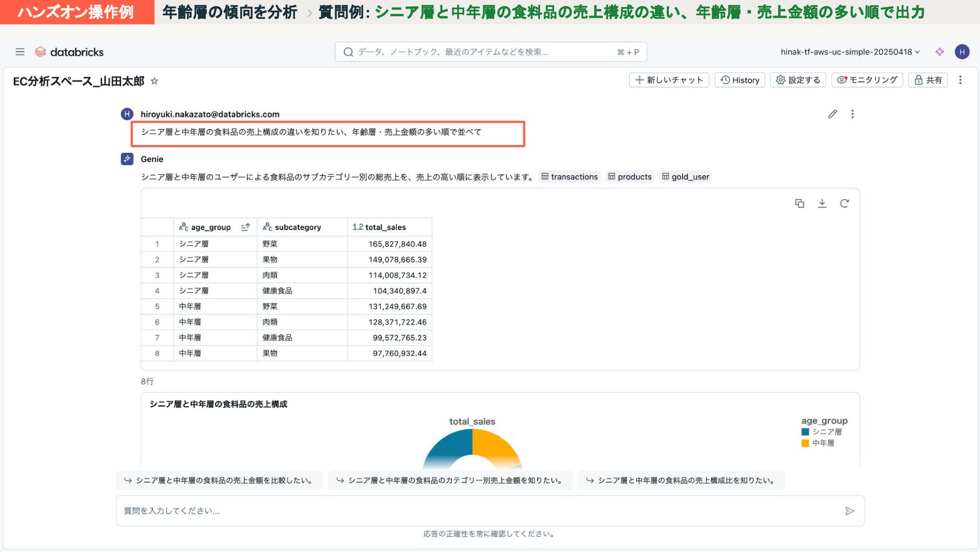Click 健康食品 in row 7
The height and width of the screenshot is (552, 980).
[277, 338]
